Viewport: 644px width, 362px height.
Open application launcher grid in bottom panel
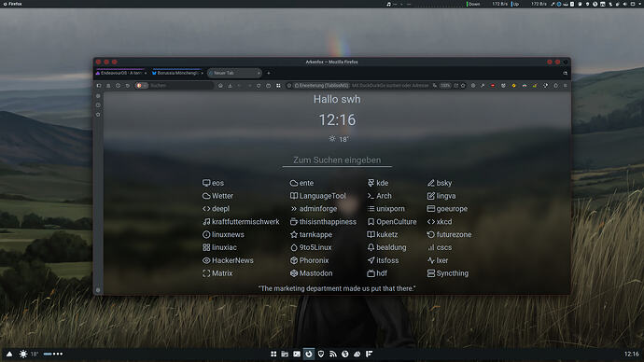click(273, 354)
